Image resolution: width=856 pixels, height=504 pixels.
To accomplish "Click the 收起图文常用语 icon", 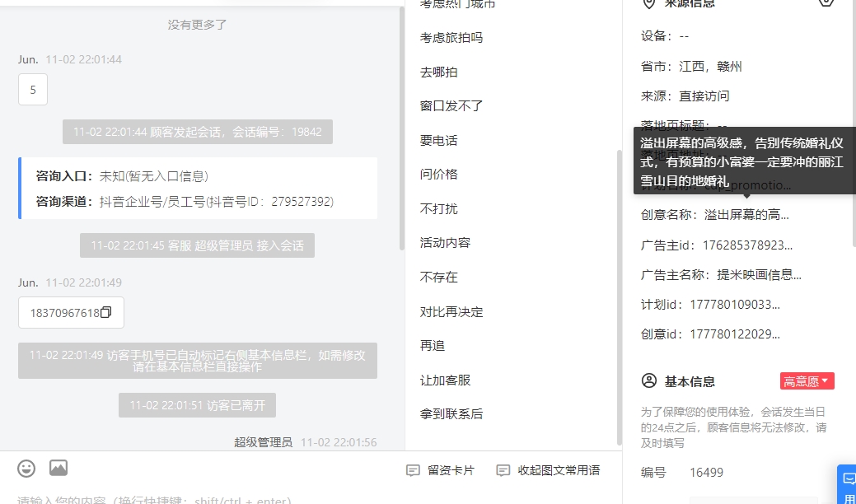I will pos(503,470).
